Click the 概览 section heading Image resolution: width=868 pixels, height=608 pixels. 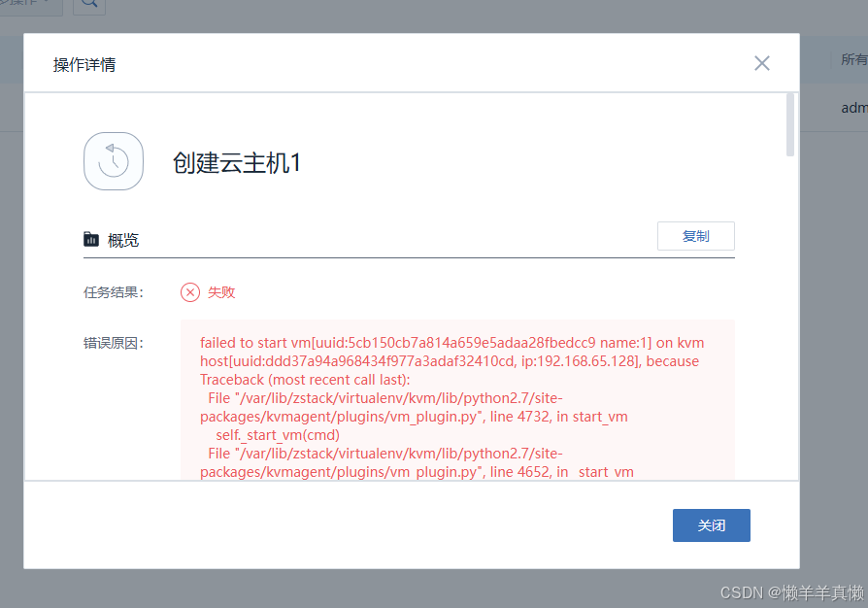click(x=123, y=240)
